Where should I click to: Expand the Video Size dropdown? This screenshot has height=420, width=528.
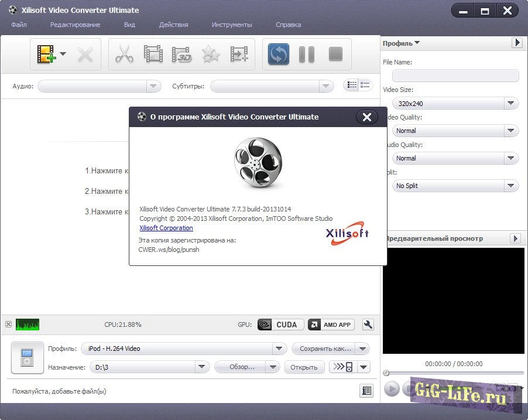(512, 104)
